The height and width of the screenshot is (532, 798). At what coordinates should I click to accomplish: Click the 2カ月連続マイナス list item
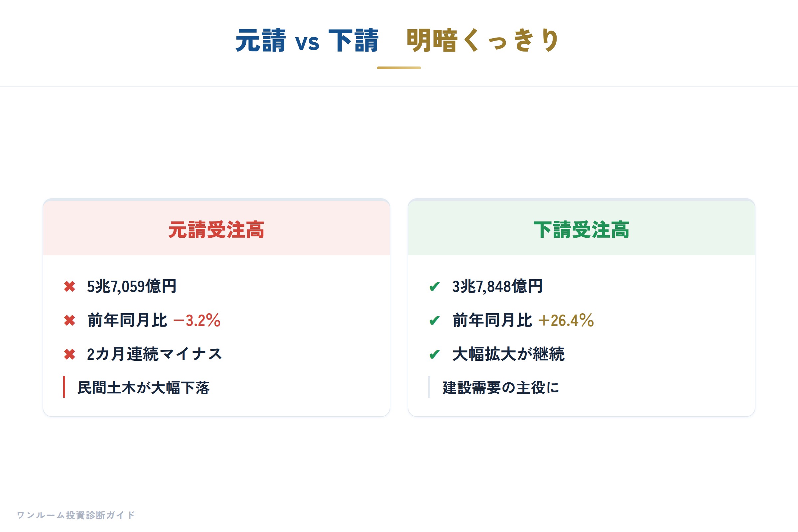click(154, 354)
